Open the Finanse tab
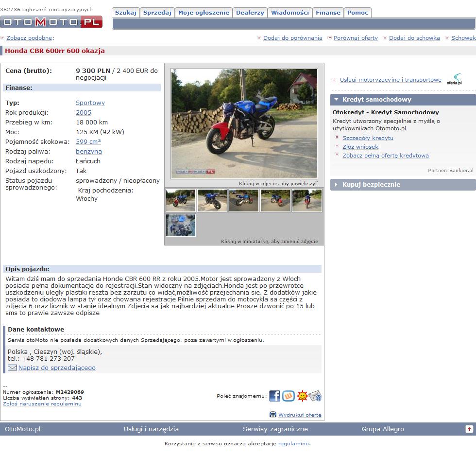The height and width of the screenshot is (456, 476). tap(328, 13)
